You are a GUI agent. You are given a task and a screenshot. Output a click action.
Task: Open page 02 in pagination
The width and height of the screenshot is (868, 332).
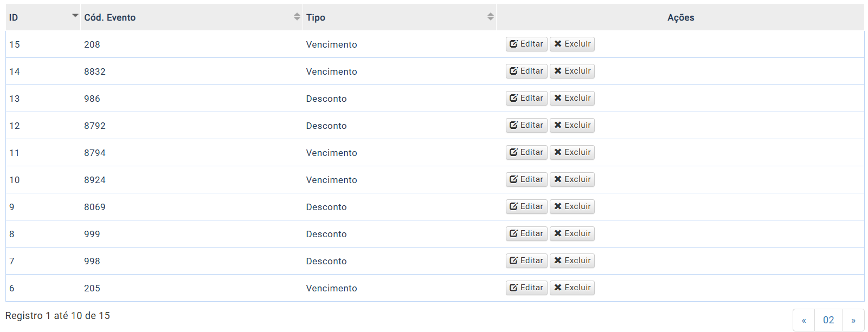(x=828, y=320)
